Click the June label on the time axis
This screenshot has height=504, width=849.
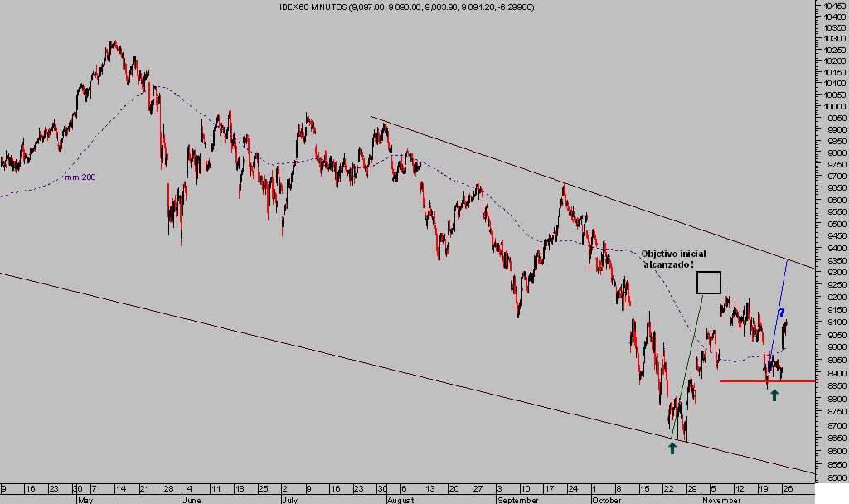pyautogui.click(x=191, y=500)
